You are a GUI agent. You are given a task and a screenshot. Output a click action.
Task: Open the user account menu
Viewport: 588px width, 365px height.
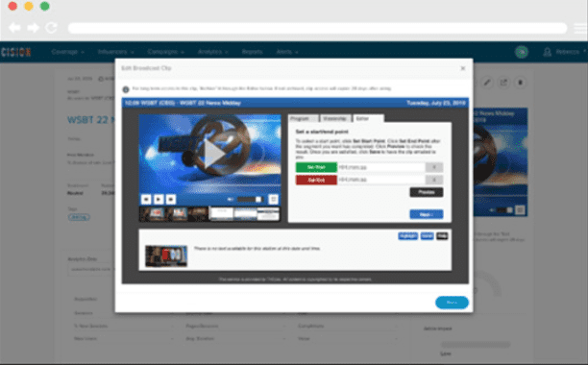(x=565, y=52)
